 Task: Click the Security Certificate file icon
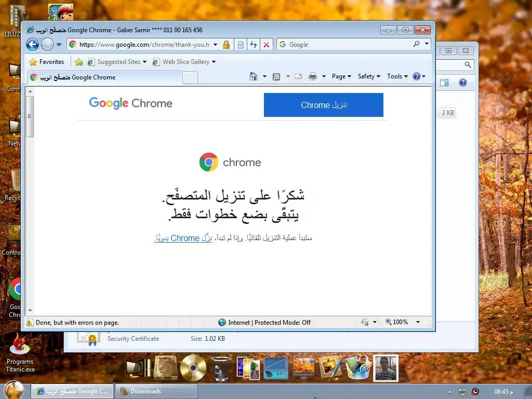click(x=88, y=339)
